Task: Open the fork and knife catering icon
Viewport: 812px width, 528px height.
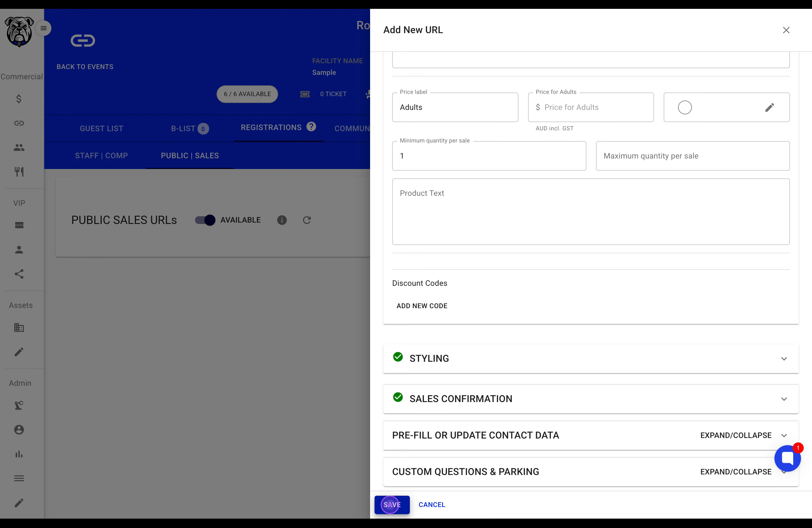Action: pyautogui.click(x=19, y=171)
